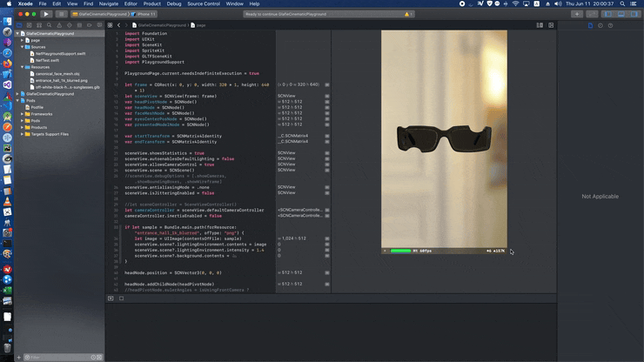Image resolution: width=644 pixels, height=362 pixels.
Task: Click the green fps performance bar
Action: [400, 251]
